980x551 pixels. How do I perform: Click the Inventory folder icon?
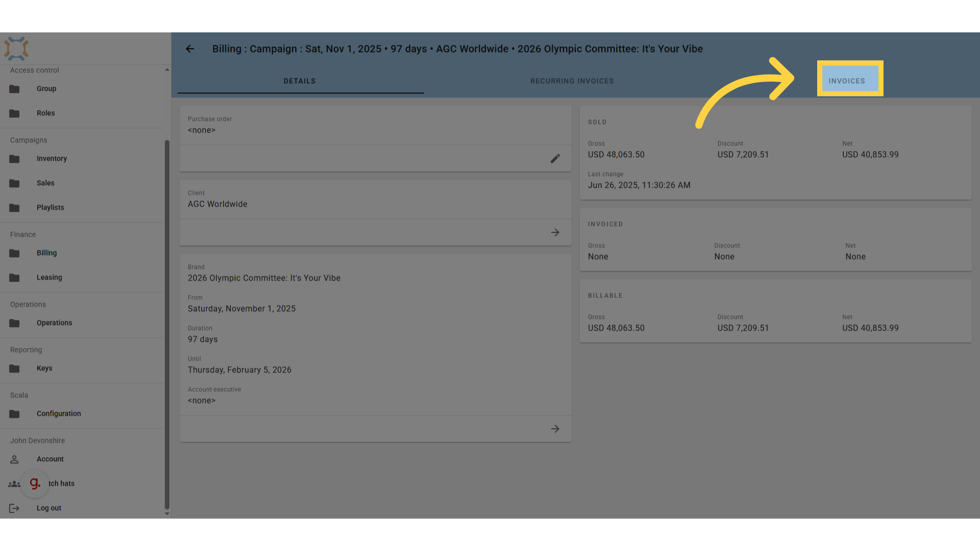(x=14, y=159)
